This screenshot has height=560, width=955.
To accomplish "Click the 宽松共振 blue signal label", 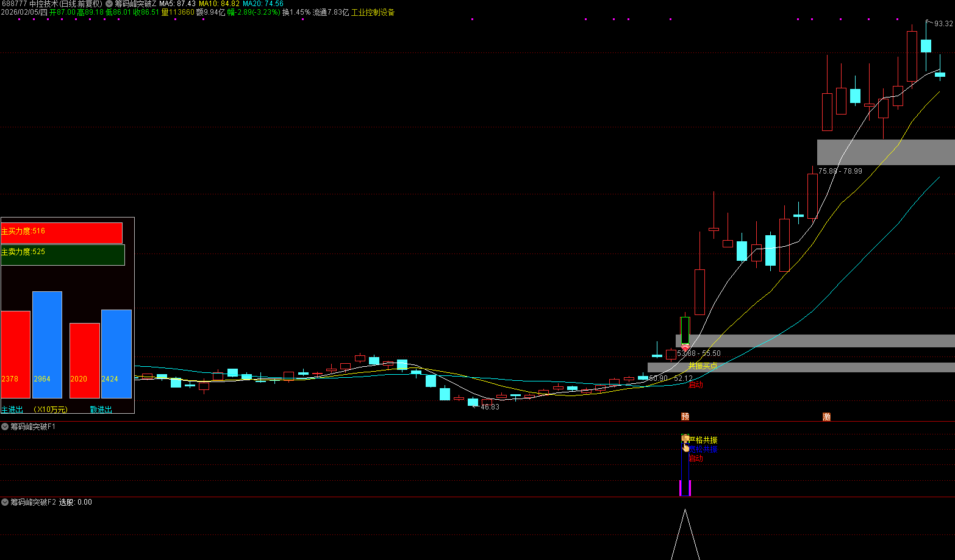I will (703, 449).
